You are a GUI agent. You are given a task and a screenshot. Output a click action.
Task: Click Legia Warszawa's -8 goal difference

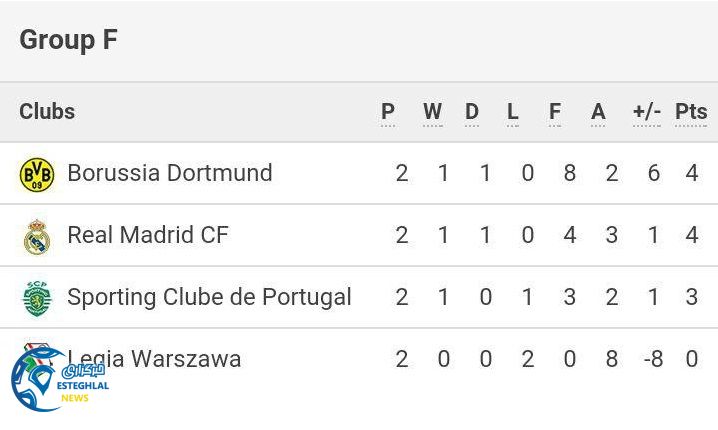tap(653, 359)
